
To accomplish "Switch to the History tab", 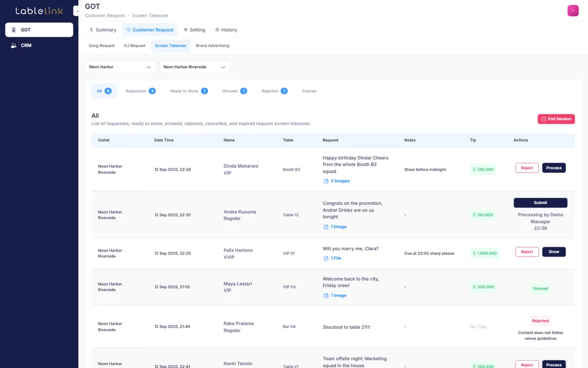I will [225, 30].
